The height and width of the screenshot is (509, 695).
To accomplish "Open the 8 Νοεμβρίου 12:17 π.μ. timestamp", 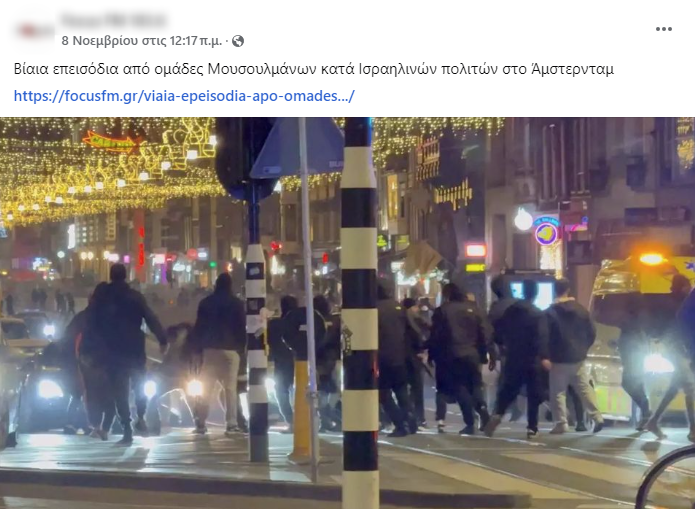I will point(141,41).
